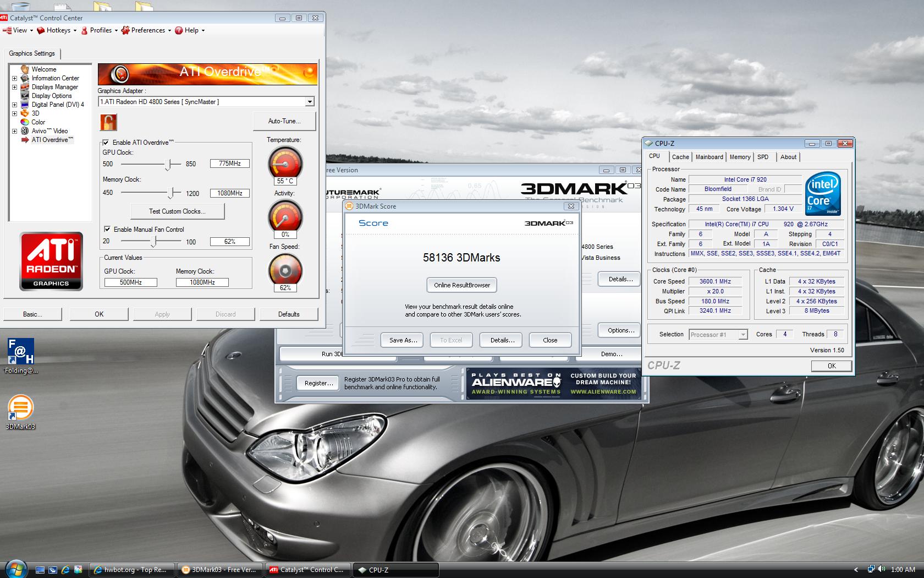This screenshot has height=578, width=924.
Task: Click the Intel Core i7 logo in CPU-Z
Action: click(x=823, y=193)
